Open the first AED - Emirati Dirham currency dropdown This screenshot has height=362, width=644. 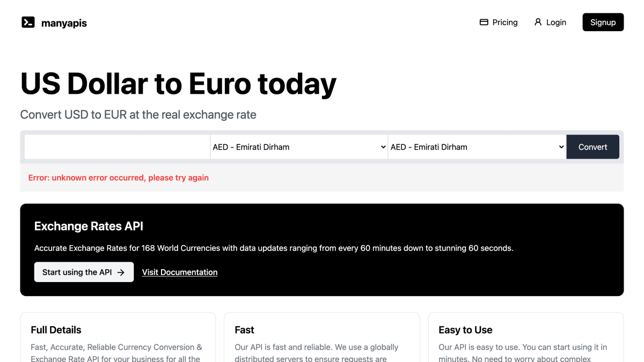[299, 147]
